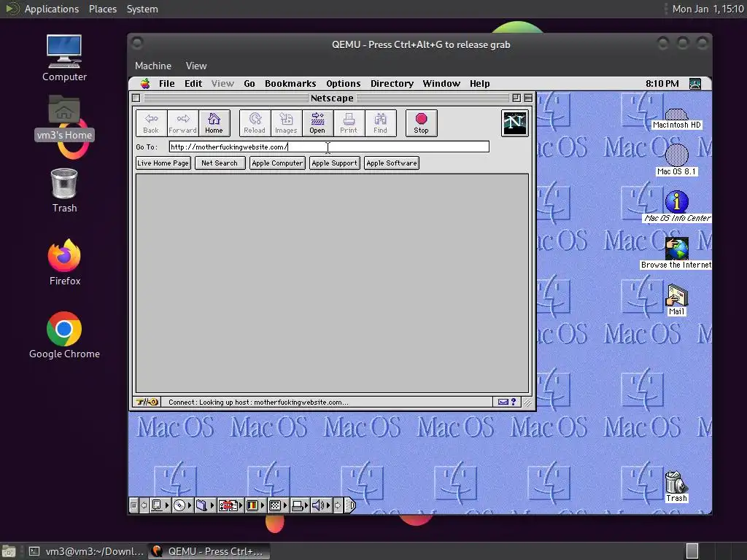The width and height of the screenshot is (747, 560).
Task: Click the Control Strip close box
Action: tap(133, 505)
